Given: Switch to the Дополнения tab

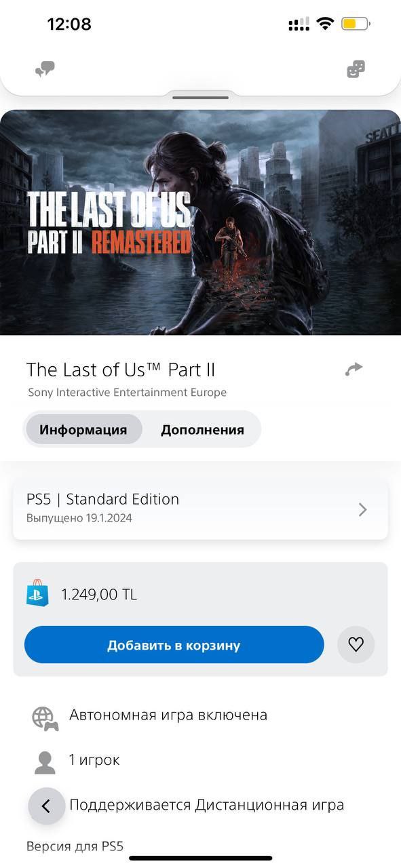Looking at the screenshot, I should point(202,429).
